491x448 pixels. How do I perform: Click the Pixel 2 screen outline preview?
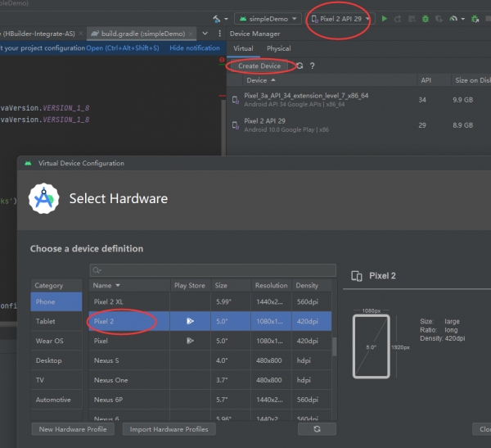[x=372, y=346]
